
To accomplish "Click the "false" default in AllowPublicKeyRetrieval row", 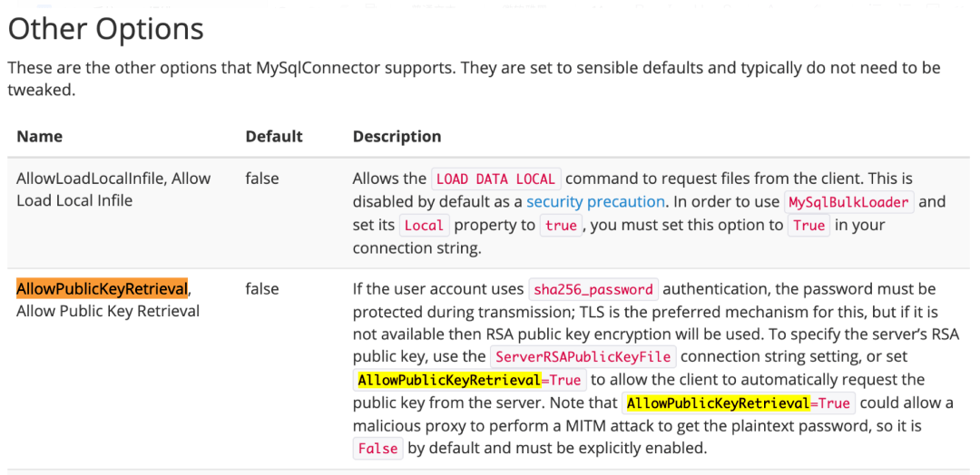I will pos(262,288).
